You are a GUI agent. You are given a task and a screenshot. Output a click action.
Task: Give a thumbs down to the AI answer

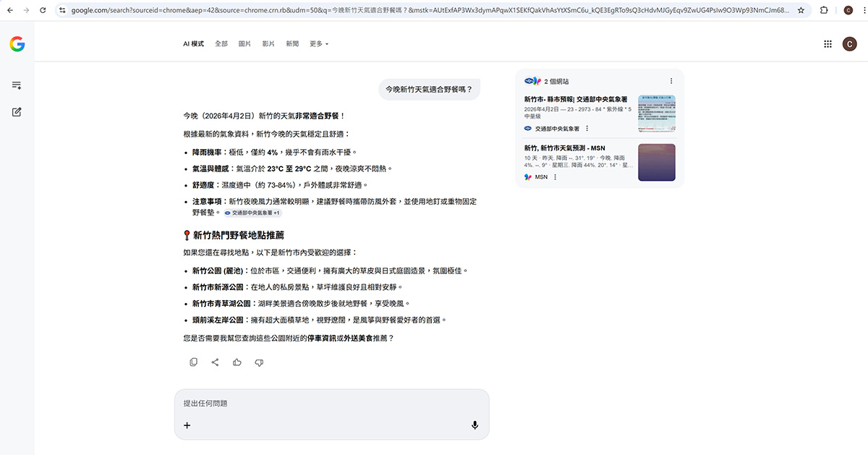(x=258, y=362)
